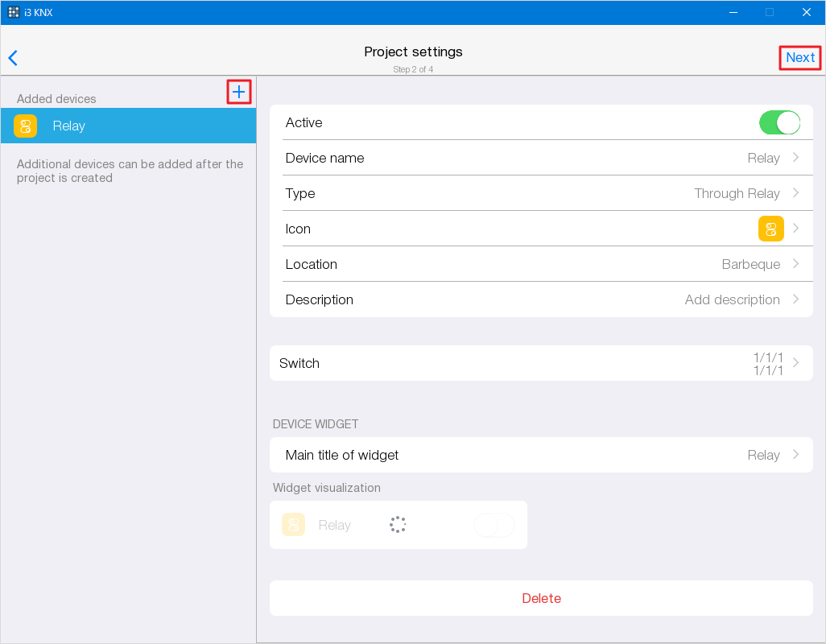826x644 pixels.
Task: Click Next to proceed
Action: point(800,57)
